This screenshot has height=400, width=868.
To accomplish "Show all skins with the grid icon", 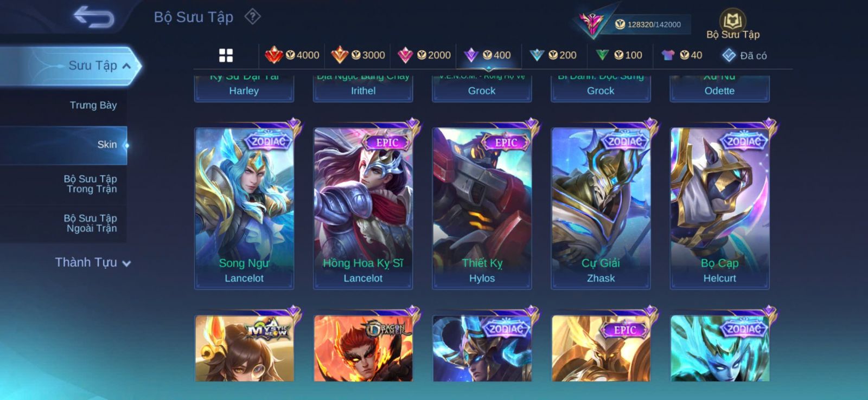I will click(226, 55).
